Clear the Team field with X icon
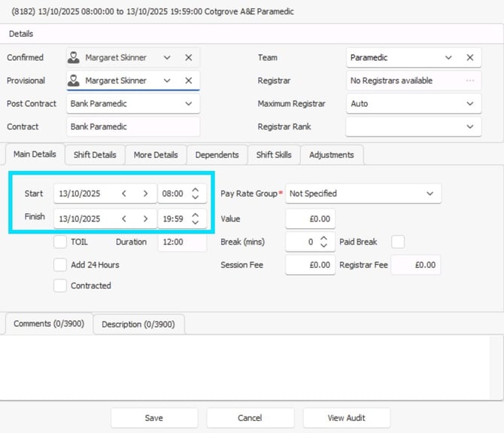 (470, 57)
